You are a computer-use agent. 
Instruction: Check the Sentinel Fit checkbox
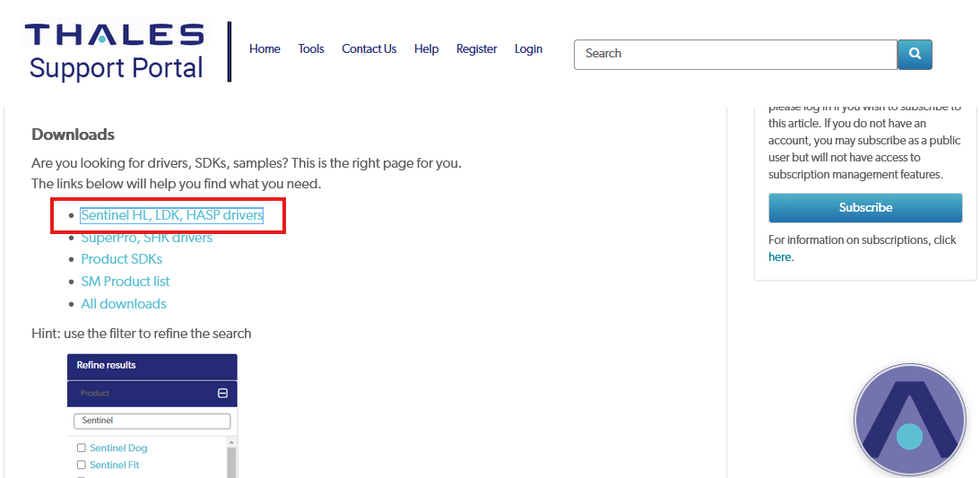point(81,465)
